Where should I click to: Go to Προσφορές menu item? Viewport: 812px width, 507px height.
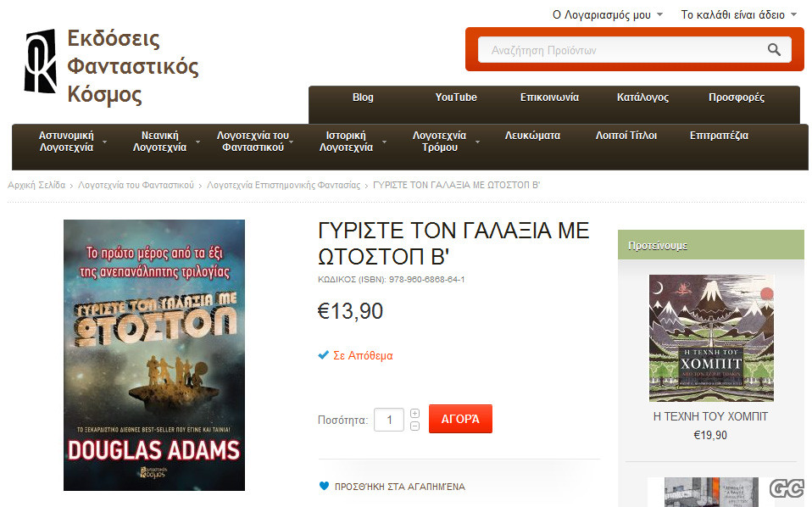[736, 97]
